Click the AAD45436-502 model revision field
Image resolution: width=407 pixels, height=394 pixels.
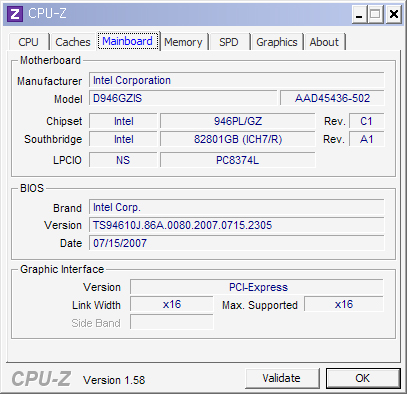332,98
